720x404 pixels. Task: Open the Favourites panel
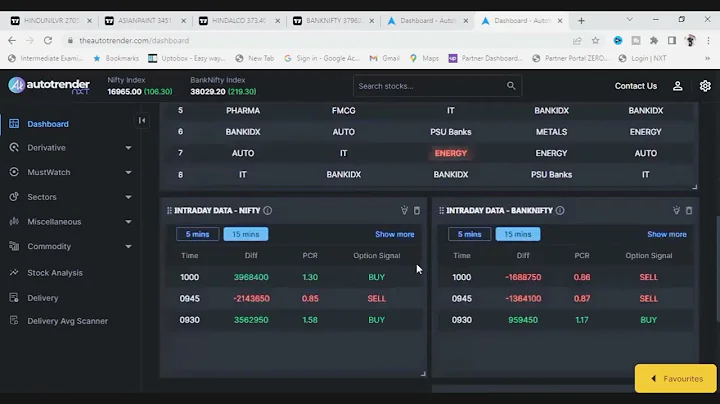(x=675, y=378)
